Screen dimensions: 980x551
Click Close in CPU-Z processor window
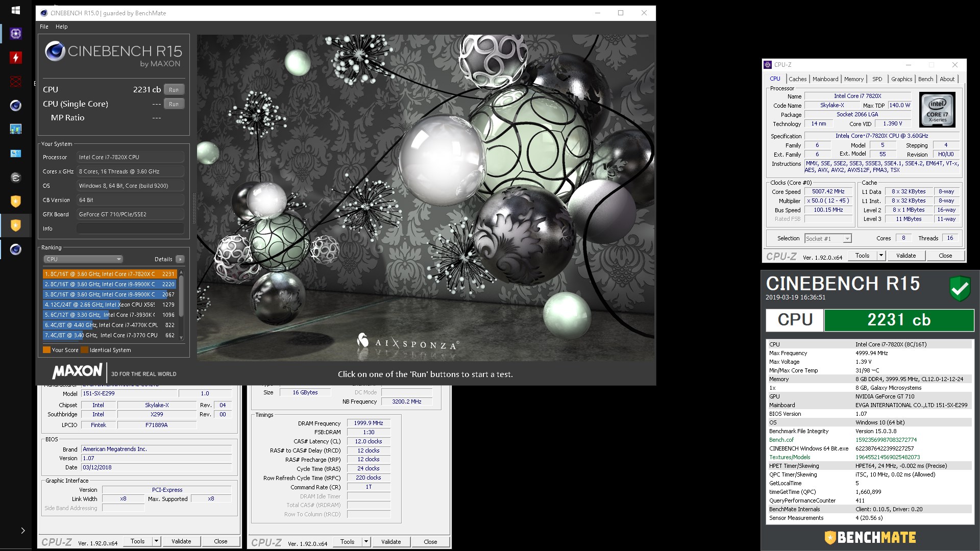[945, 256]
